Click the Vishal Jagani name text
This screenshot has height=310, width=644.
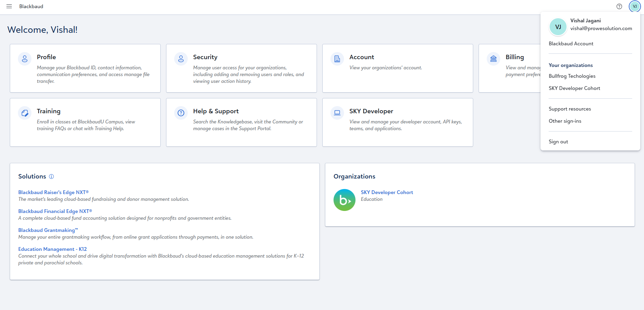(585, 21)
